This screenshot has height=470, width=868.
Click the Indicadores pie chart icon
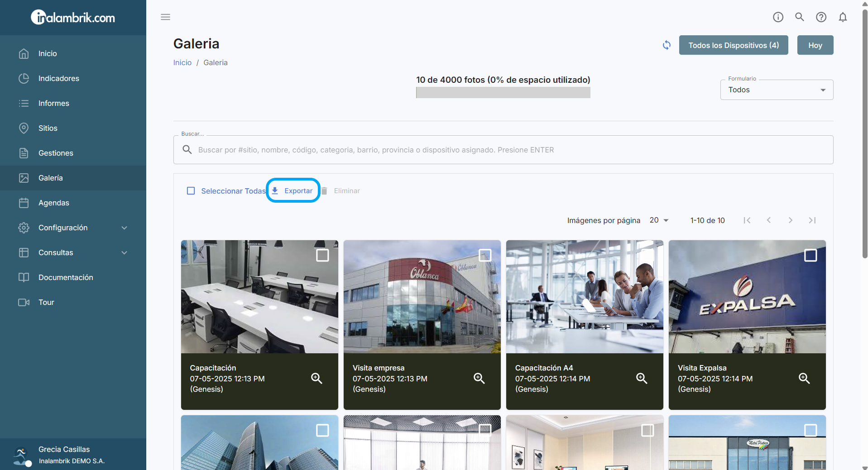(24, 78)
